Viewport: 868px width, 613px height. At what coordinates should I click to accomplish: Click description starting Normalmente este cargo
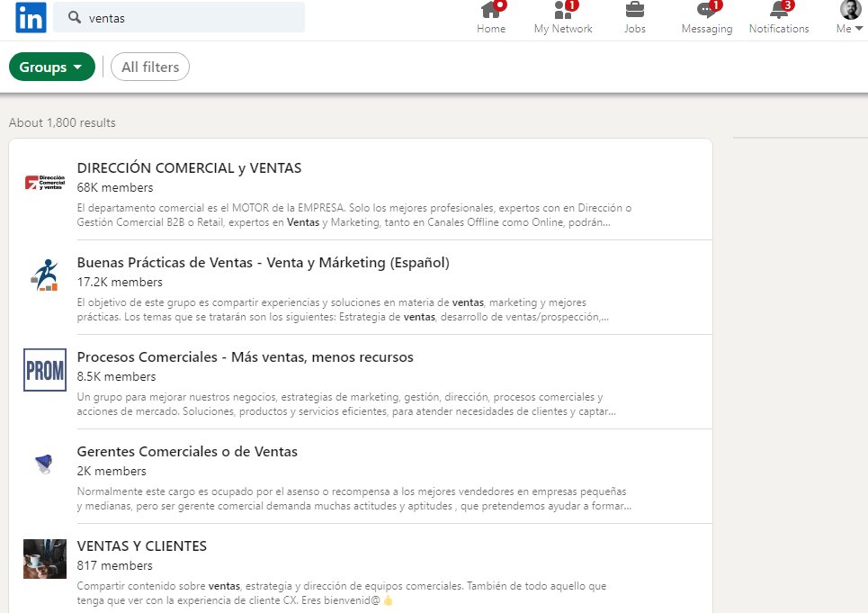tap(354, 499)
